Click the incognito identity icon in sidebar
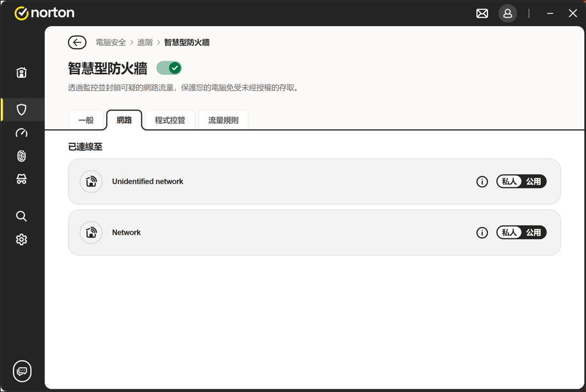Screen dimensions: 586x392 [22, 180]
